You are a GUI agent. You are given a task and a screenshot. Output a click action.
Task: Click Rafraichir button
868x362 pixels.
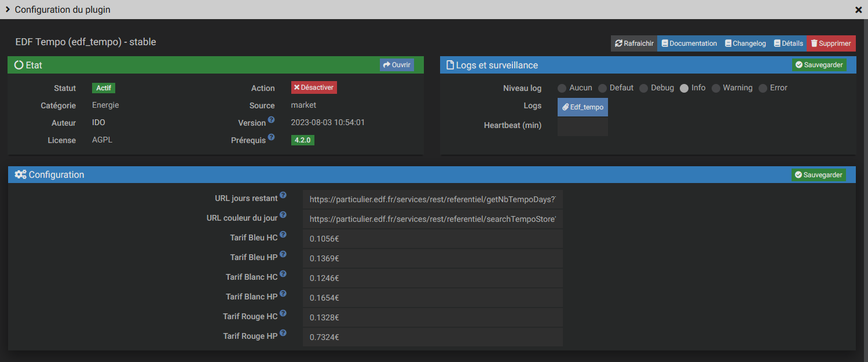634,43
